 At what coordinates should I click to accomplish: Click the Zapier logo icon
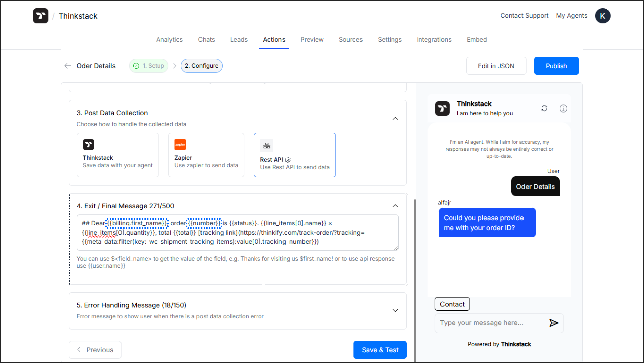tap(180, 145)
